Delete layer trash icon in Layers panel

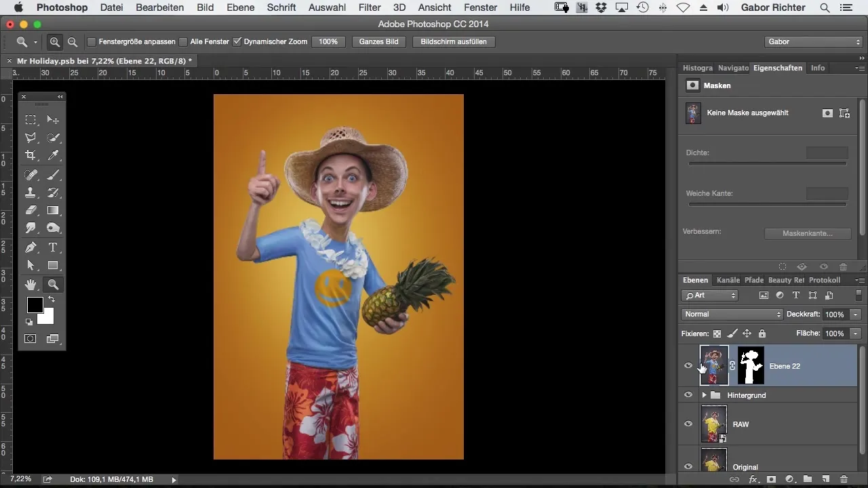844,479
